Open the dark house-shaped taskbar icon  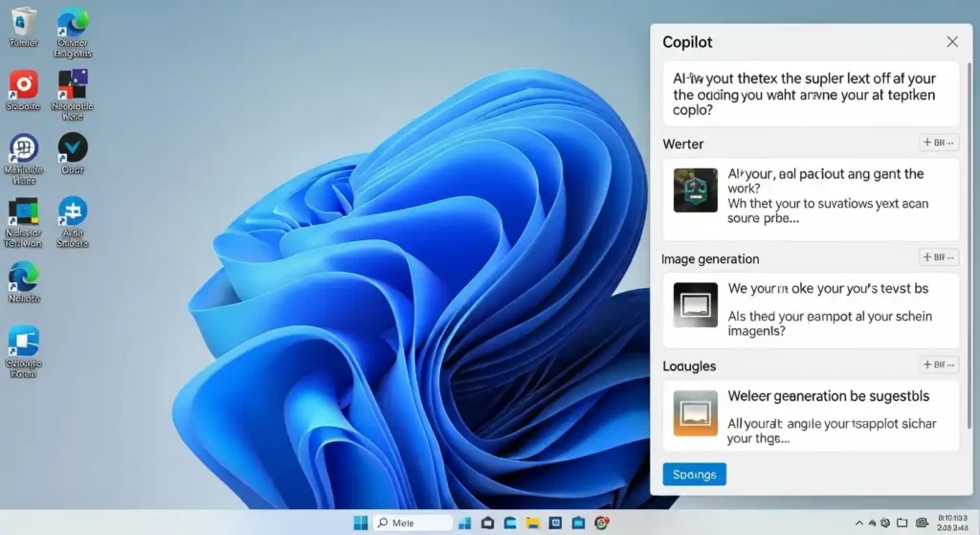tap(487, 523)
